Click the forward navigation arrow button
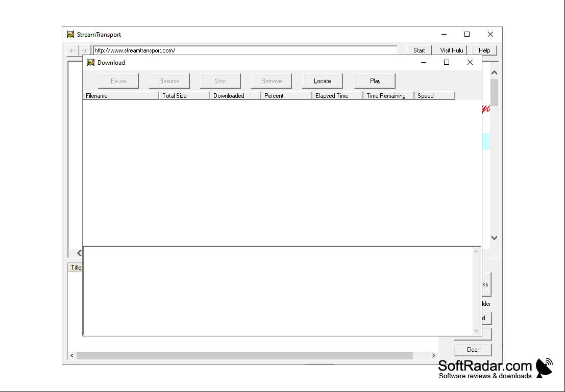565x392 pixels. [84, 51]
